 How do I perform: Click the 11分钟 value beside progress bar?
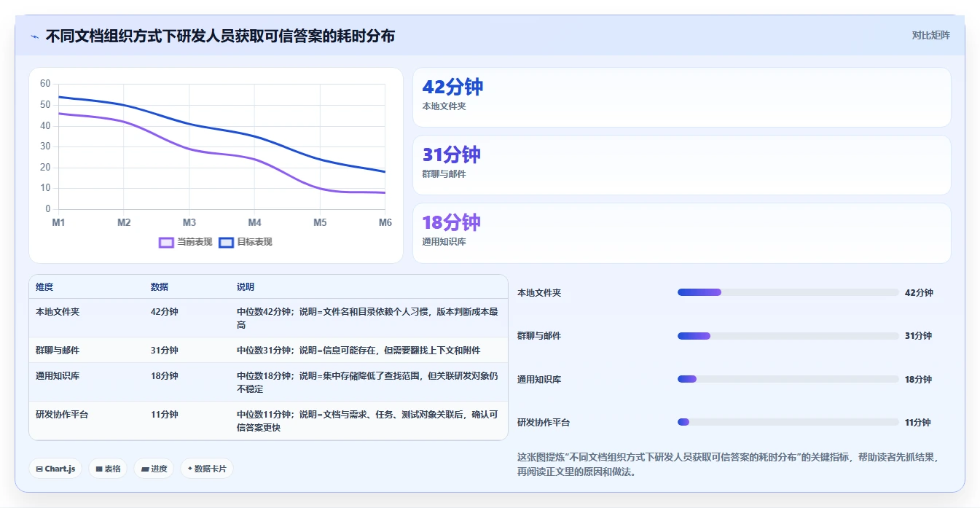[918, 423]
